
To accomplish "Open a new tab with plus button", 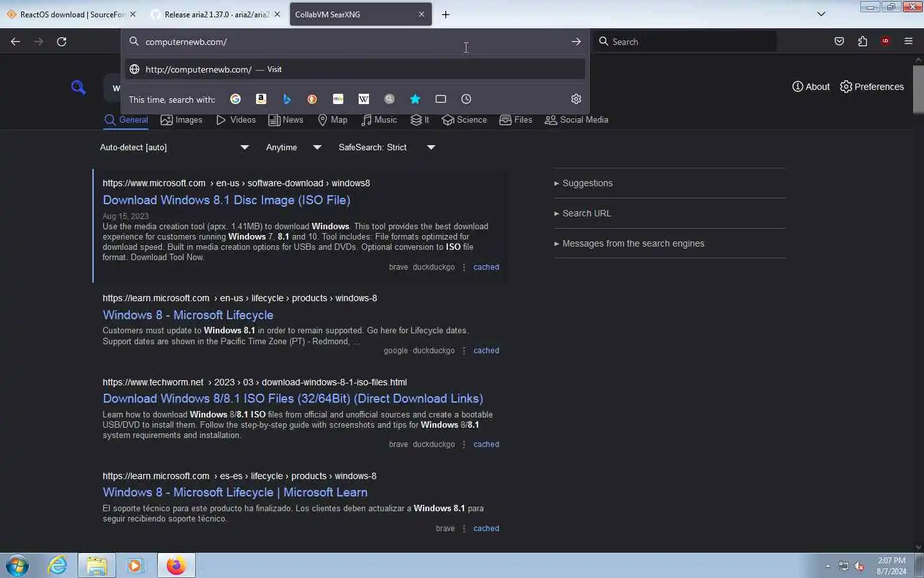I will point(445,14).
